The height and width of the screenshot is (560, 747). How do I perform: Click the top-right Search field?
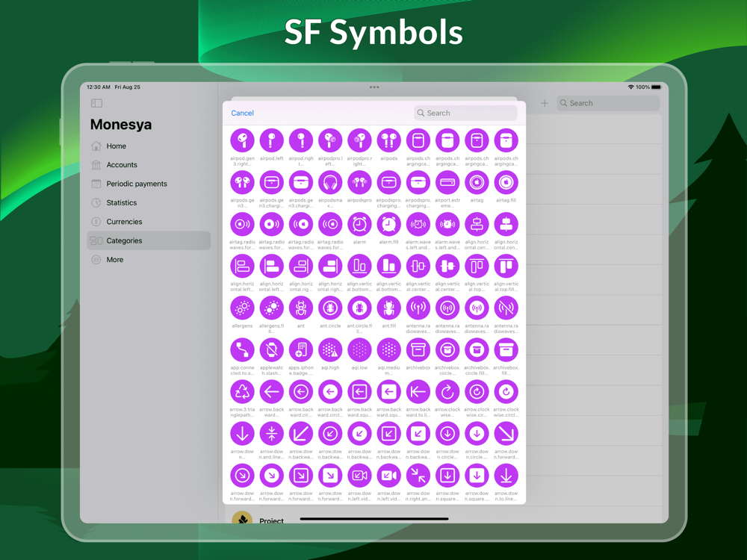point(608,103)
